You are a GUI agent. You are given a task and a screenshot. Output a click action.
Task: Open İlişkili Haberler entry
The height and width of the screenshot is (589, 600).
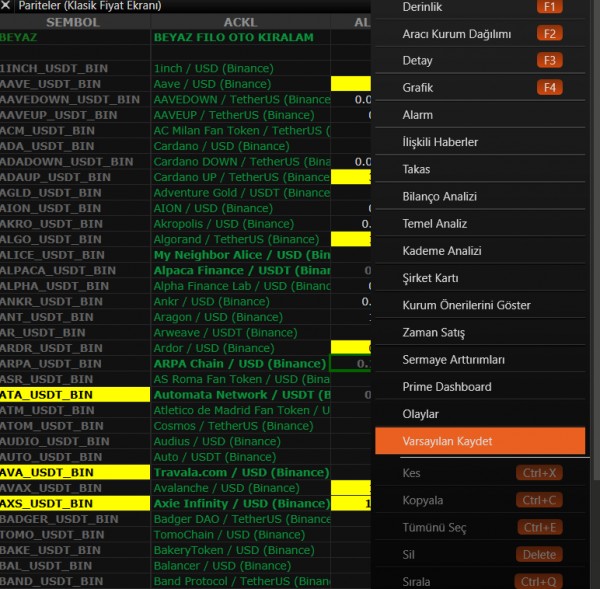tap(480, 142)
